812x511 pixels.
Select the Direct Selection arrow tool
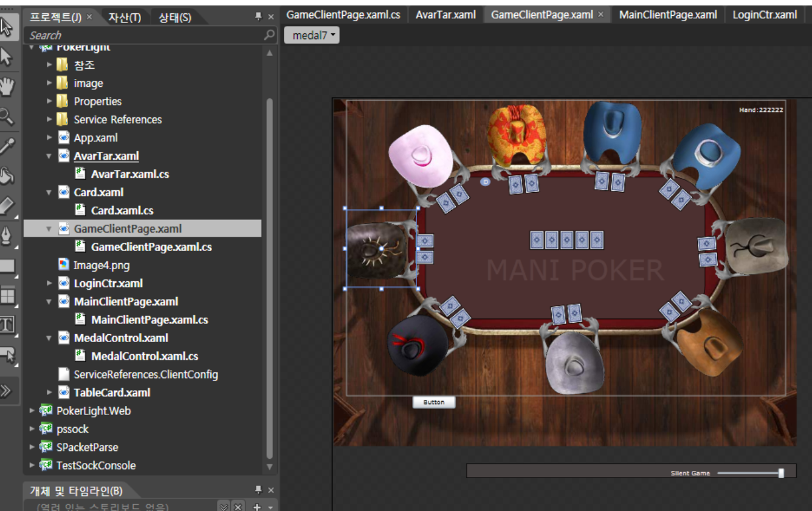pos(7,57)
